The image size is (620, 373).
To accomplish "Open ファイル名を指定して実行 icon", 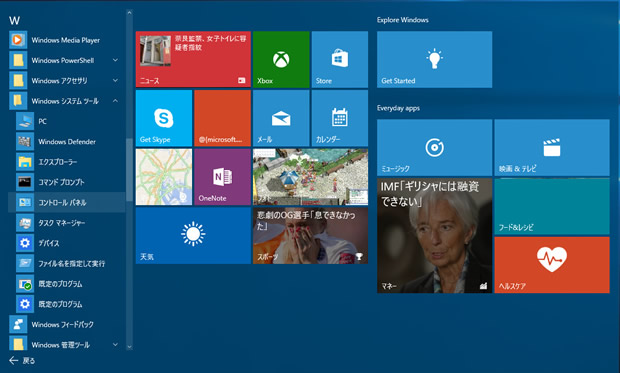I will pos(25,263).
